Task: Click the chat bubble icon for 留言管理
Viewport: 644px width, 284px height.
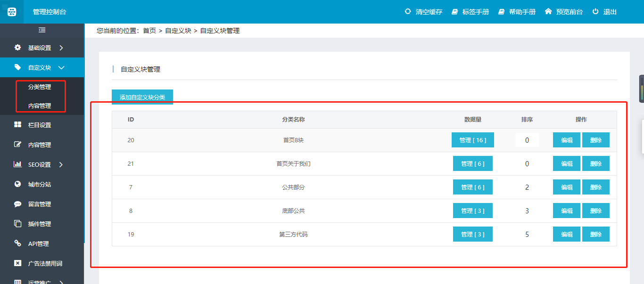Action: tap(18, 204)
